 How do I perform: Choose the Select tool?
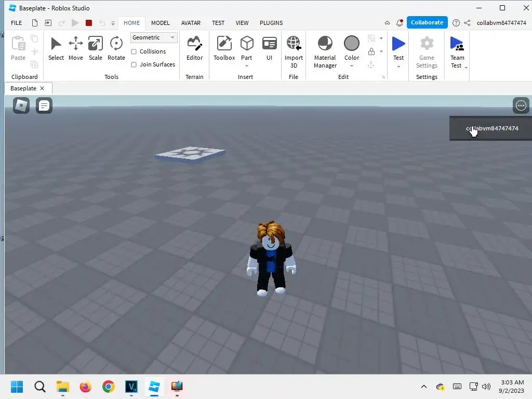pos(56,49)
